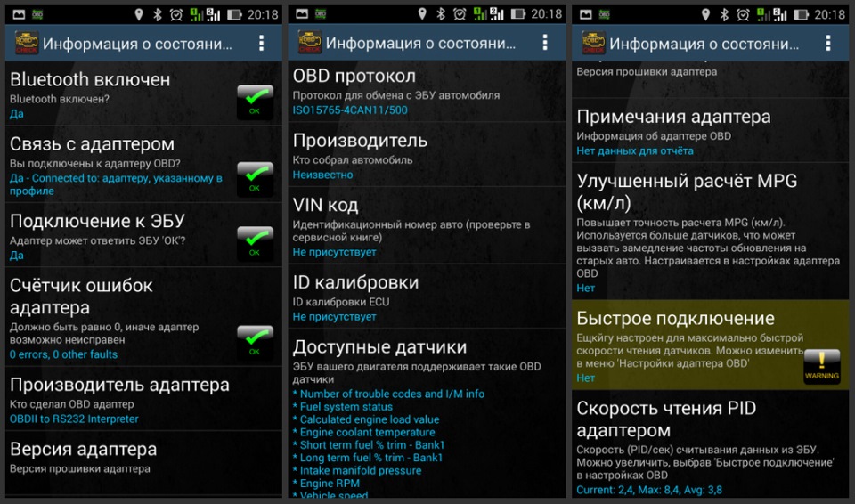Screen dimensions: 855x504
Task: Open overflow menu in the Bluetooth включен screen
Action: [262, 43]
